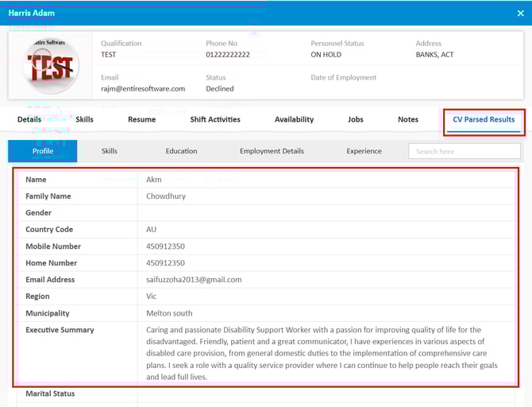Click the address BANKS, ACT
Image resolution: width=532 pixels, height=407 pixels.
pos(434,55)
